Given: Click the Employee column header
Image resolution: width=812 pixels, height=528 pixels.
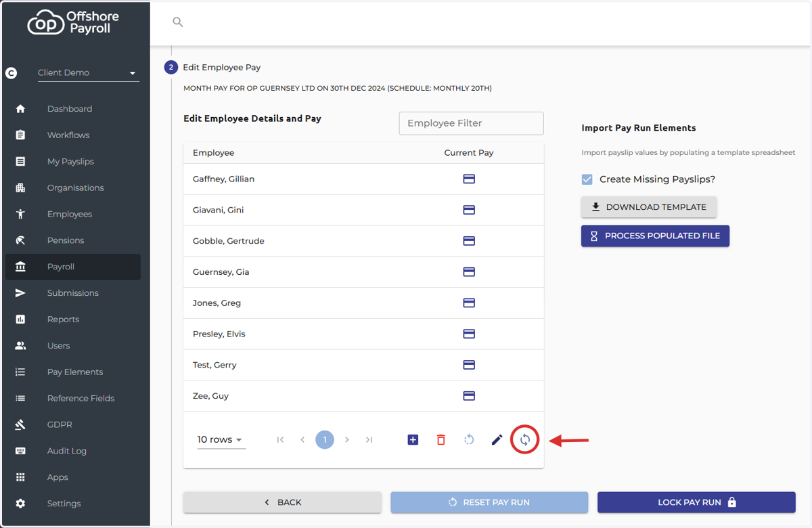Looking at the screenshot, I should tap(213, 153).
